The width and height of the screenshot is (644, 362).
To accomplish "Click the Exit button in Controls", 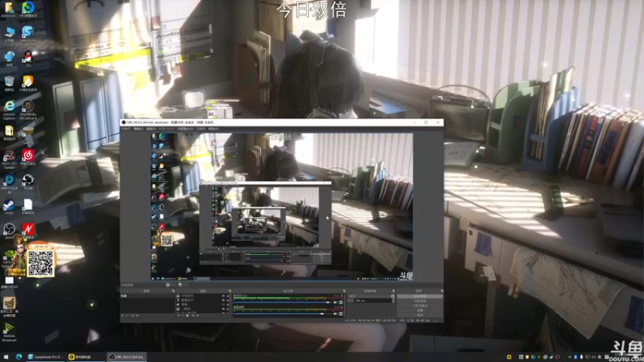I will (x=419, y=315).
